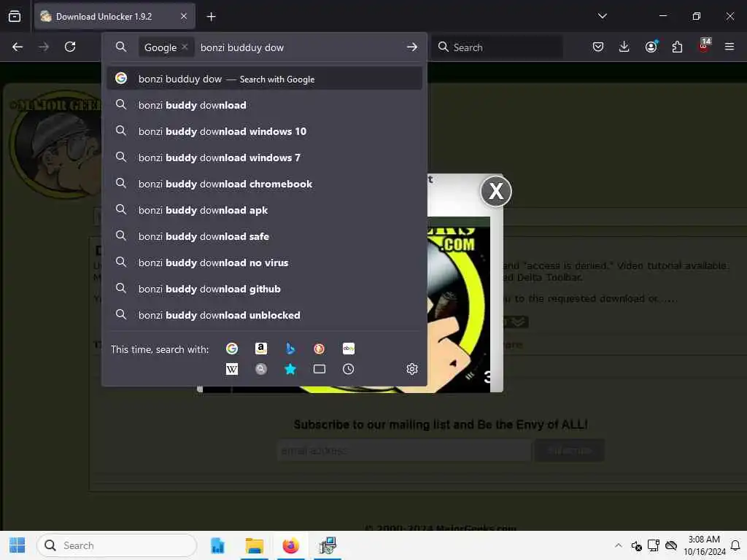
Task: Search with Wikipedia one-off icon
Action: (232, 369)
